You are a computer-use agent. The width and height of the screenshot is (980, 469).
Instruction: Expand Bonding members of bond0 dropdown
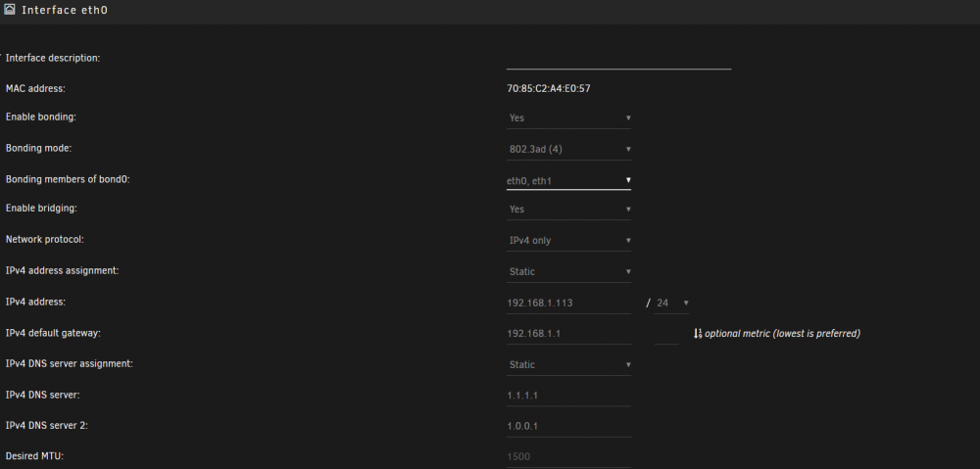coord(568,180)
